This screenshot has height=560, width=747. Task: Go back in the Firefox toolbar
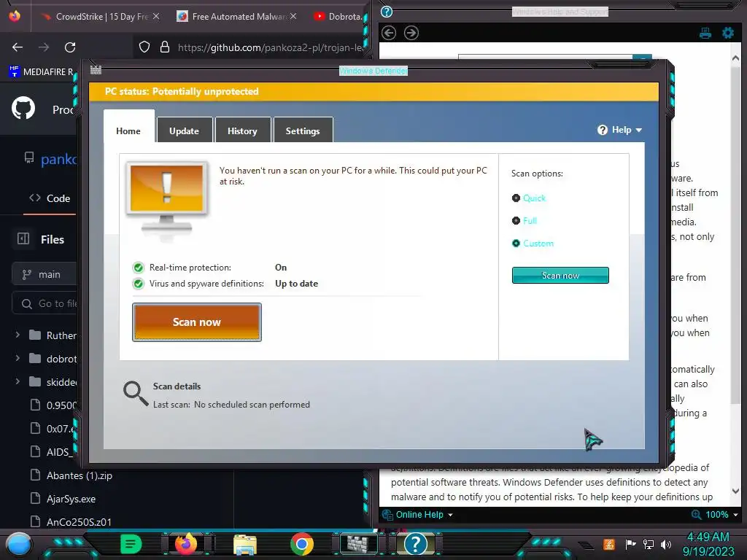click(18, 47)
